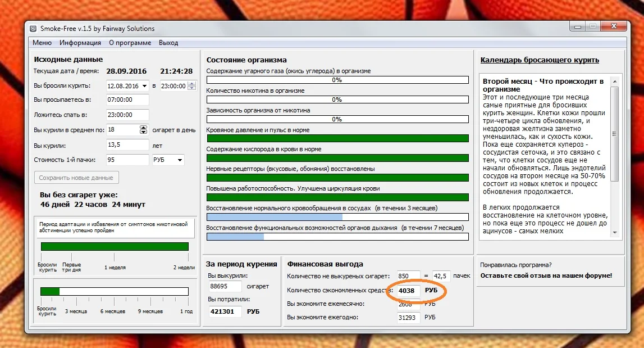644x348 pixels.
Task: Open the О программе menu
Action: [131, 42]
